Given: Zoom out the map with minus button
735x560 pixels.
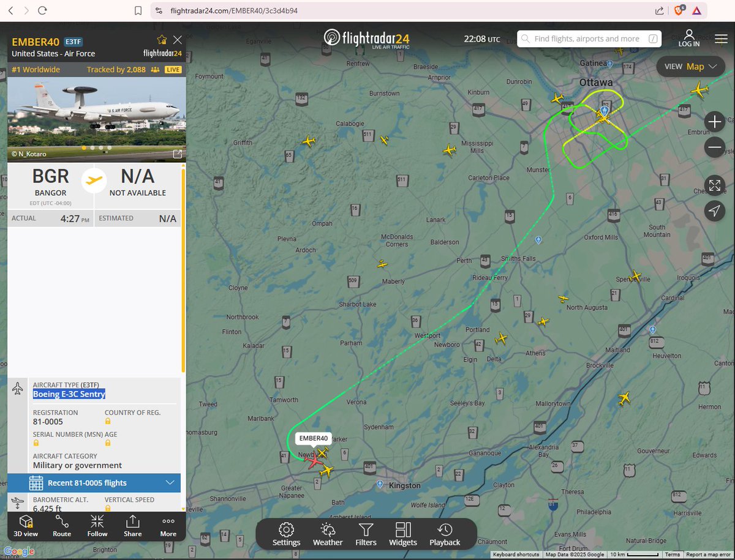Looking at the screenshot, I should click(x=714, y=147).
